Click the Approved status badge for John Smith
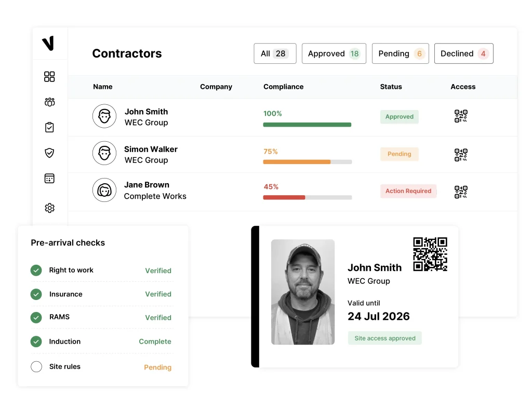The width and height of the screenshot is (532, 409). [x=400, y=117]
